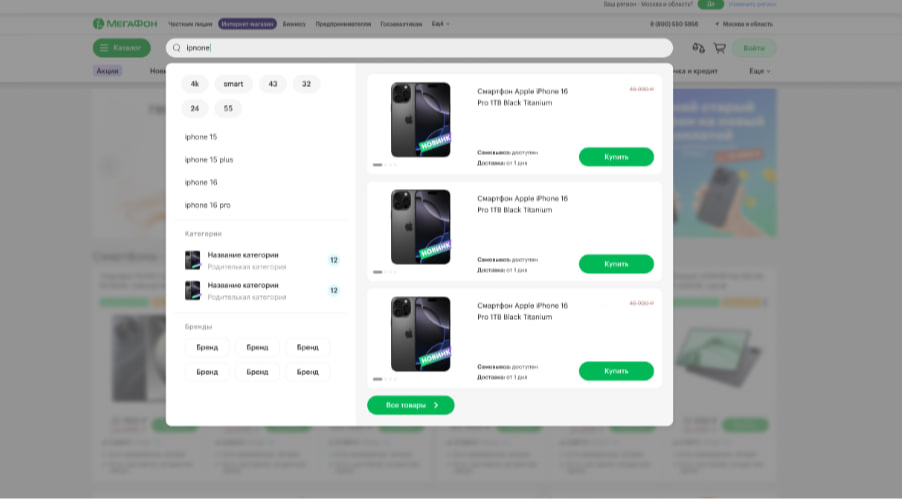Click the MegaFon logo
This screenshot has height=499, width=905.
[124, 23]
